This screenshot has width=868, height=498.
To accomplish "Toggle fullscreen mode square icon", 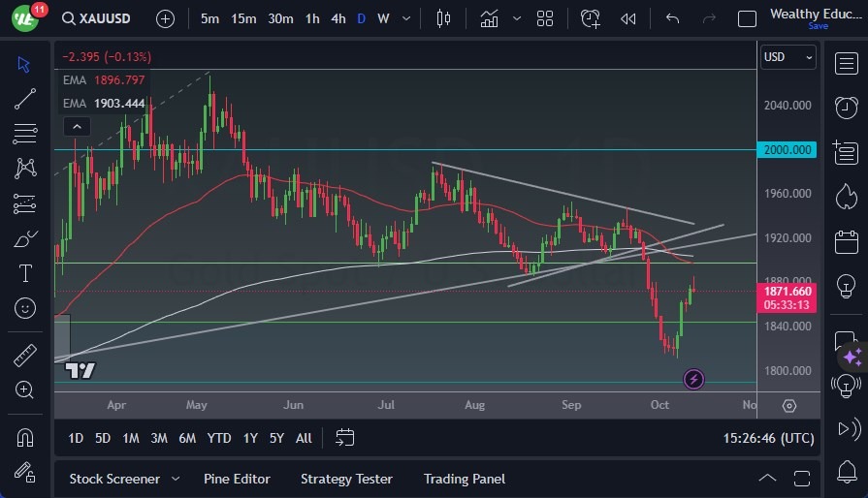I will click(747, 18).
